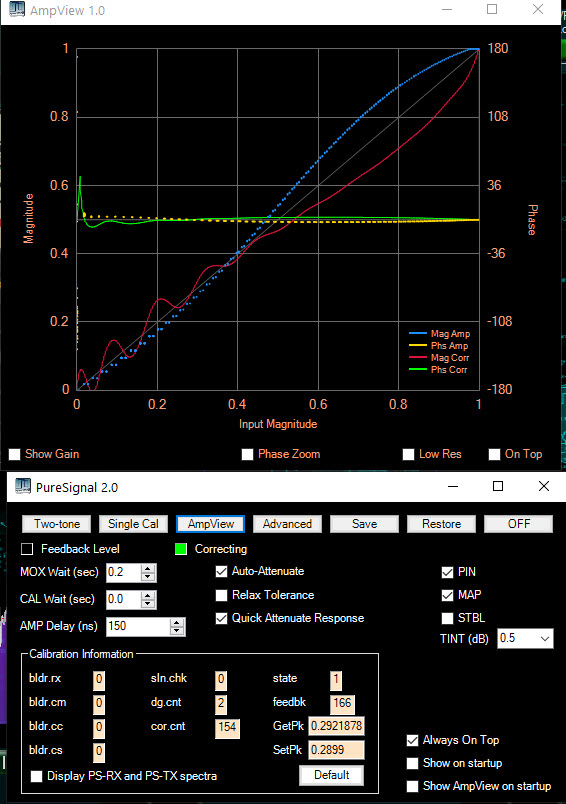Image resolution: width=566 pixels, height=804 pixels.
Task: Click the state value 1
Action: pyautogui.click(x=336, y=680)
